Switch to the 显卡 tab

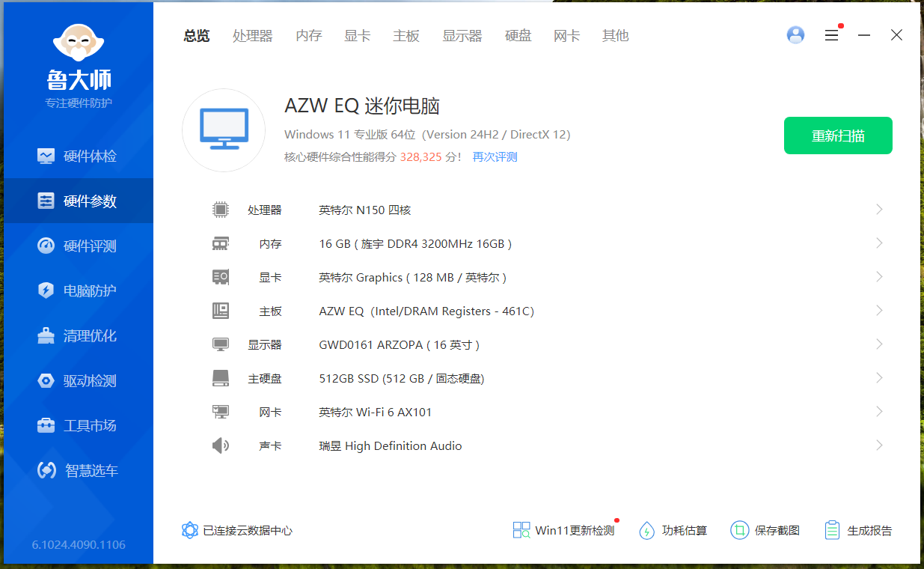[x=358, y=36]
